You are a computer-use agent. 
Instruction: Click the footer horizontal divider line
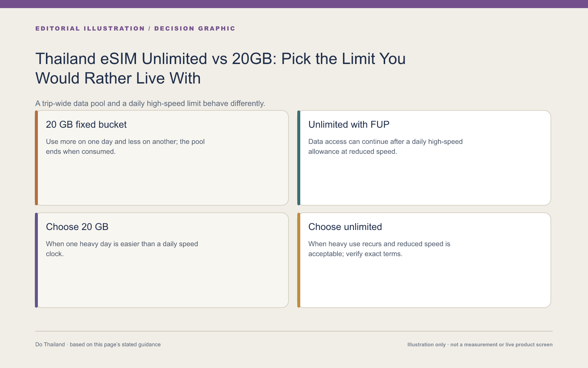pos(294,331)
